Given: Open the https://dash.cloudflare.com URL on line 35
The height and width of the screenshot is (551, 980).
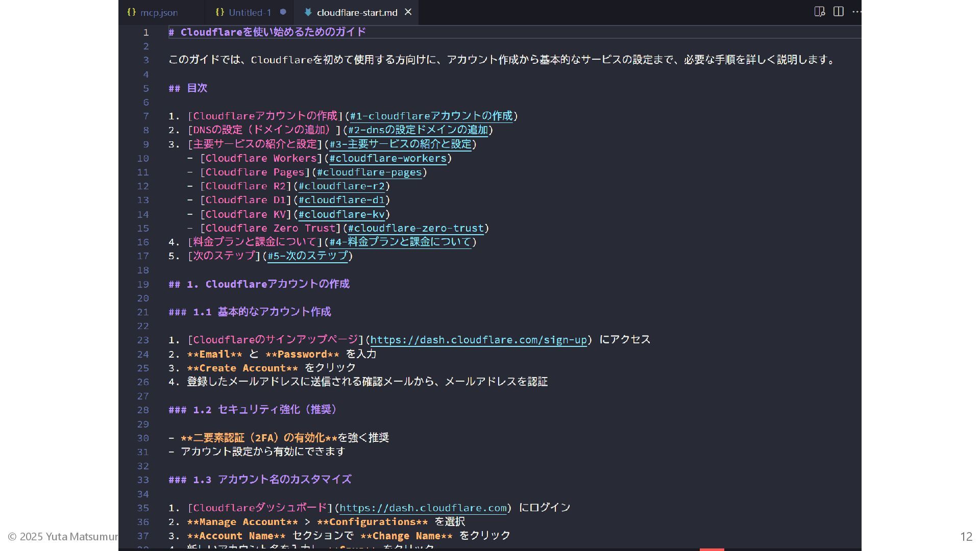Looking at the screenshot, I should tap(423, 508).
